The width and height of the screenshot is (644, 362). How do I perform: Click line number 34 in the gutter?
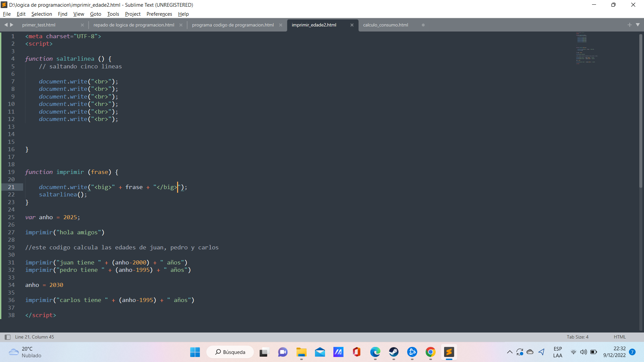(x=11, y=285)
